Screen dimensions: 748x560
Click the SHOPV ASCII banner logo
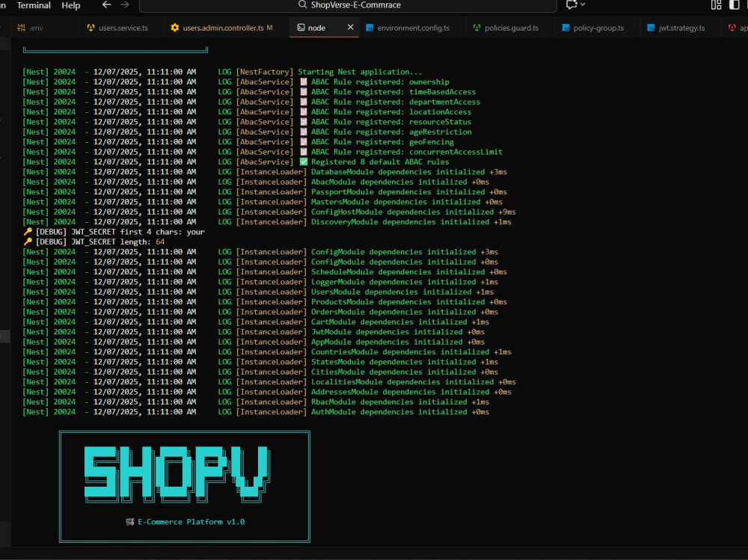coord(177,474)
